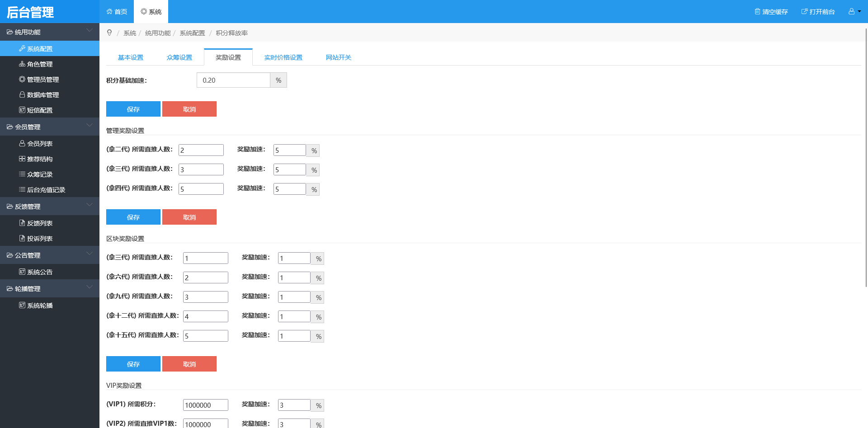This screenshot has height=428, width=868.
Task: Cancel the 管理奖励设置 changes
Action: pos(189,217)
